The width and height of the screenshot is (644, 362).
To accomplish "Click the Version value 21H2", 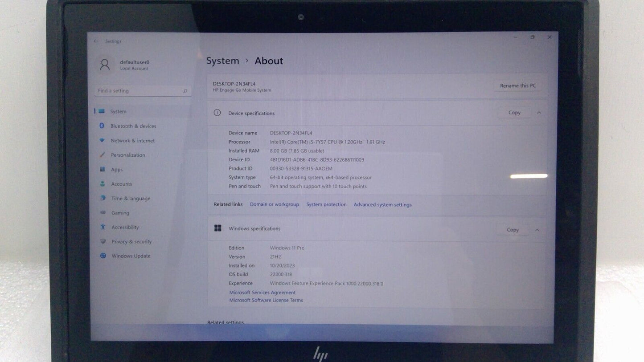I will click(276, 257).
